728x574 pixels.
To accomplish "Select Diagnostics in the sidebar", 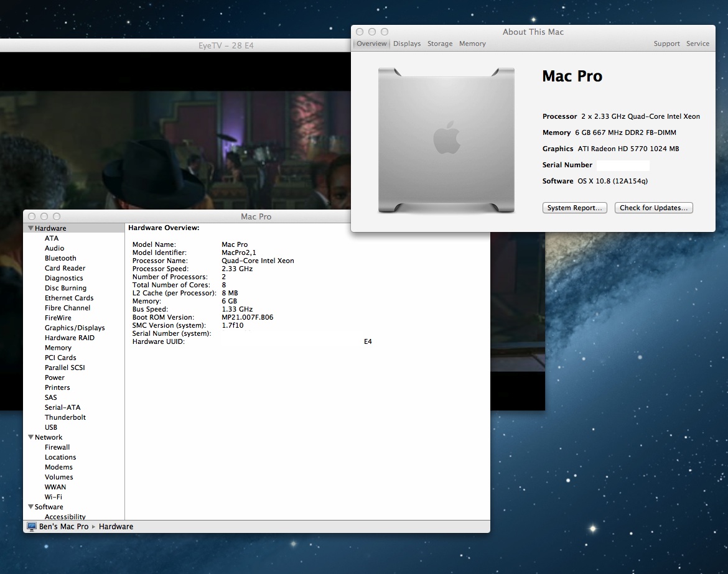I will click(x=63, y=278).
